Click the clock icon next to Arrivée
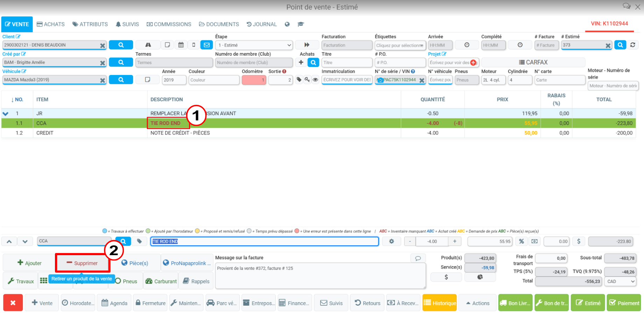 [467, 45]
